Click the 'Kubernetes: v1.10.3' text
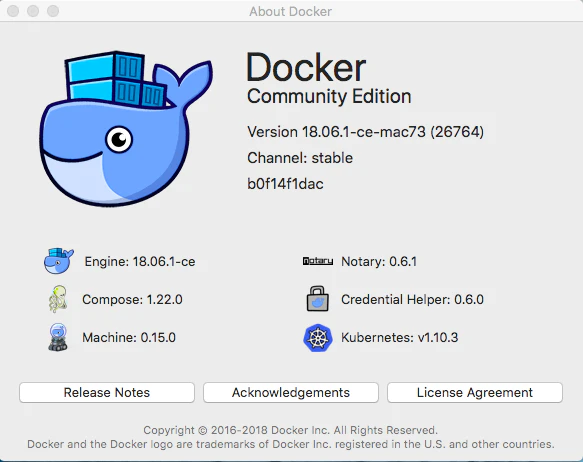Viewport: 583px width, 462px height. coord(400,337)
